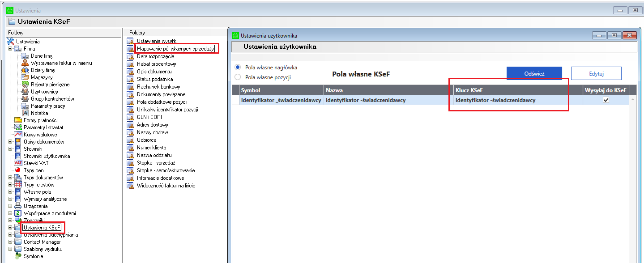Sort by Klucz KSeF column header
Viewport: 644px width, 263px height.
click(517, 90)
